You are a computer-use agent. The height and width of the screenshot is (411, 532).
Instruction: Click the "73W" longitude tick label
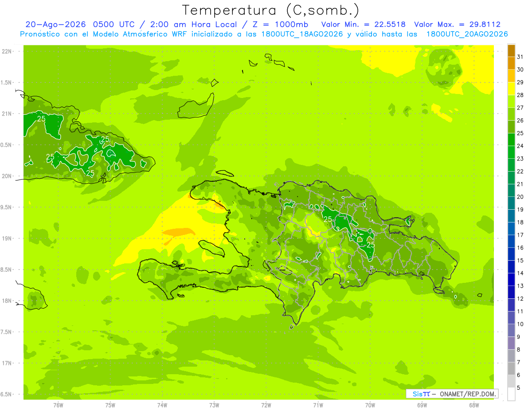point(214,406)
